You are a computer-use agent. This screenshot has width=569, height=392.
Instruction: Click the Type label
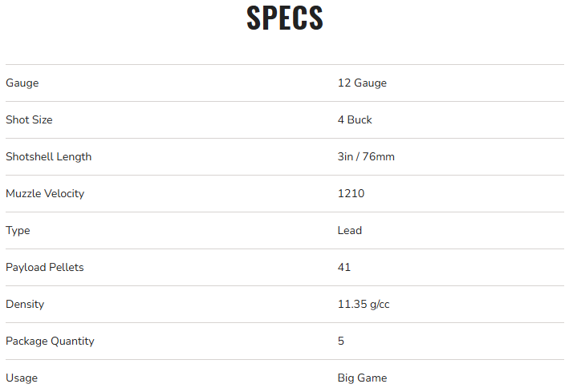click(x=18, y=231)
